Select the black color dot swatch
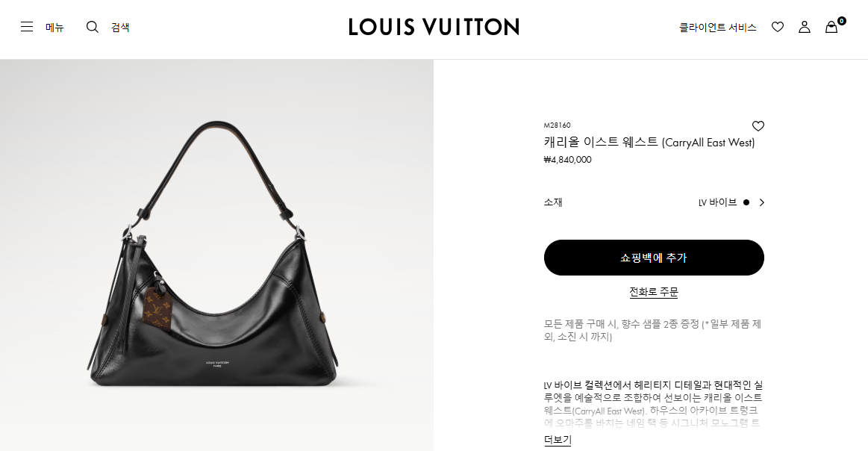The image size is (868, 451). [x=746, y=202]
